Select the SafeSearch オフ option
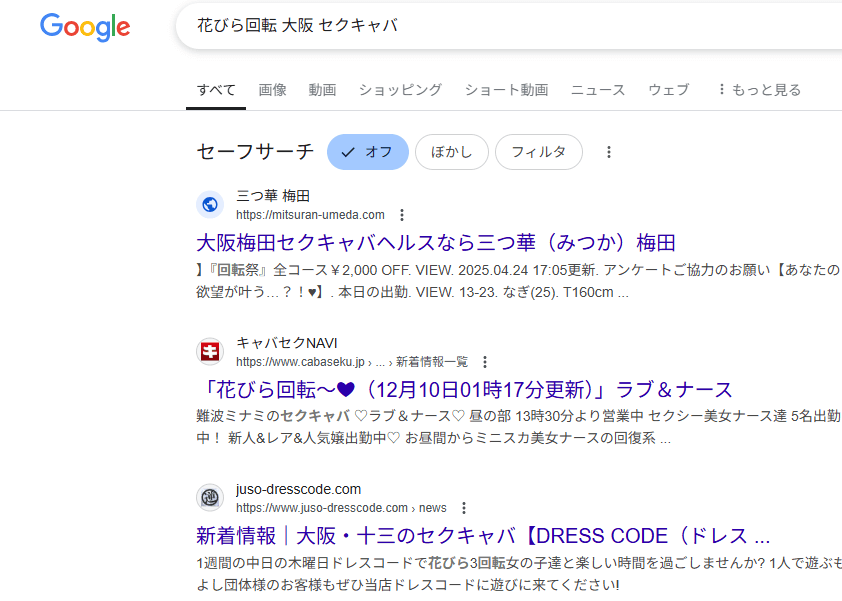This screenshot has width=842, height=601. click(368, 152)
